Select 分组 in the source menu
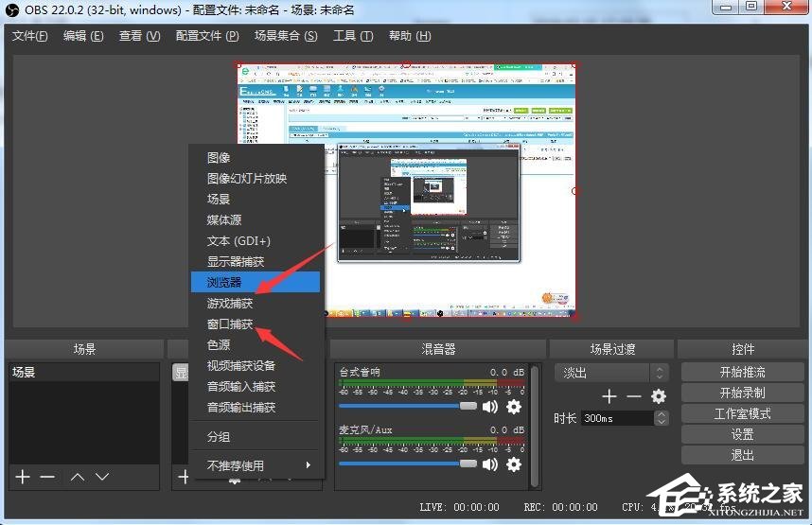The height and width of the screenshot is (525, 812). pos(256,436)
